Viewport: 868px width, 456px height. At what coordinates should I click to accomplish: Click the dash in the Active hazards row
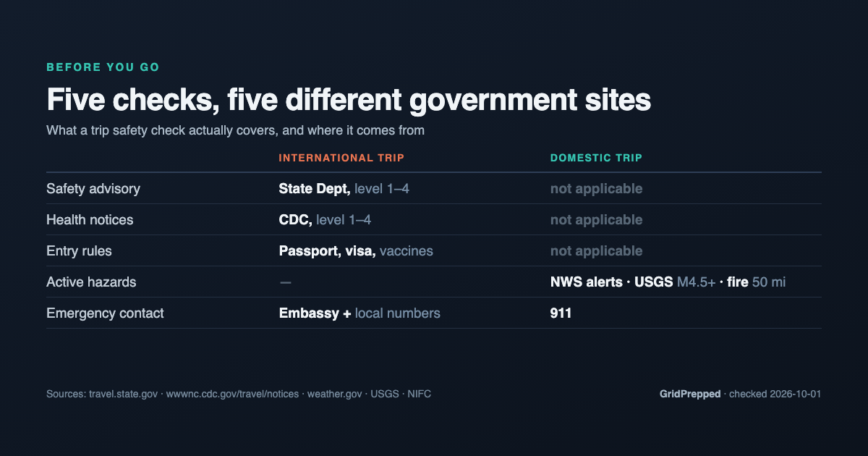click(x=286, y=282)
